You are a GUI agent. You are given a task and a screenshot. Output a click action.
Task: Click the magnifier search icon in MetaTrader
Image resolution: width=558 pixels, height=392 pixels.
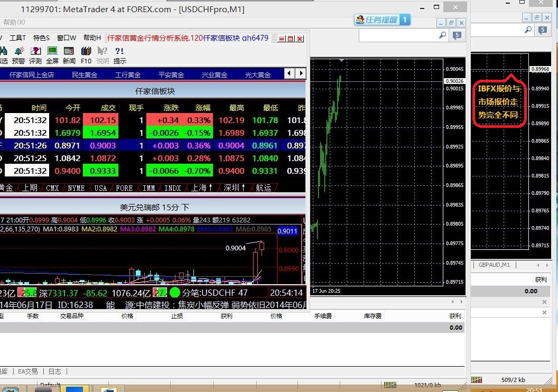(443, 35)
